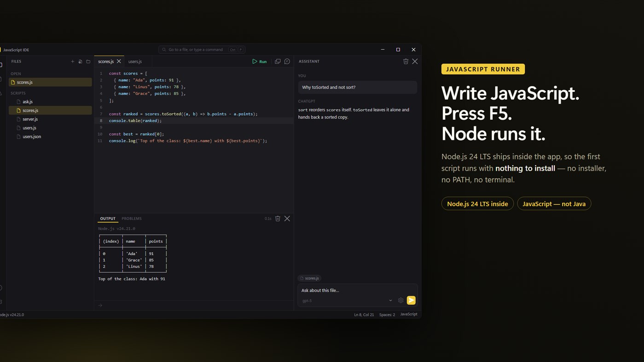Click the SCRIPTS section header
The image size is (644, 362).
(x=18, y=93)
